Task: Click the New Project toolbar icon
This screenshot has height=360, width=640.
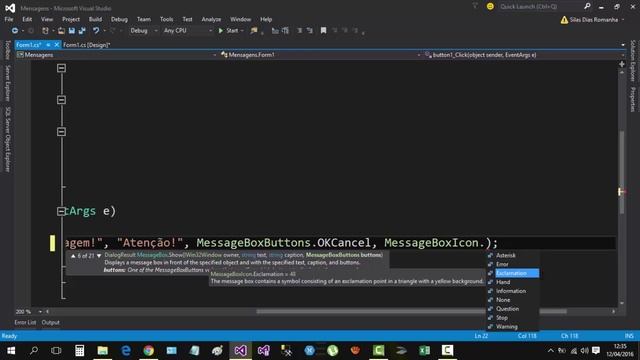Action: (x=45, y=31)
